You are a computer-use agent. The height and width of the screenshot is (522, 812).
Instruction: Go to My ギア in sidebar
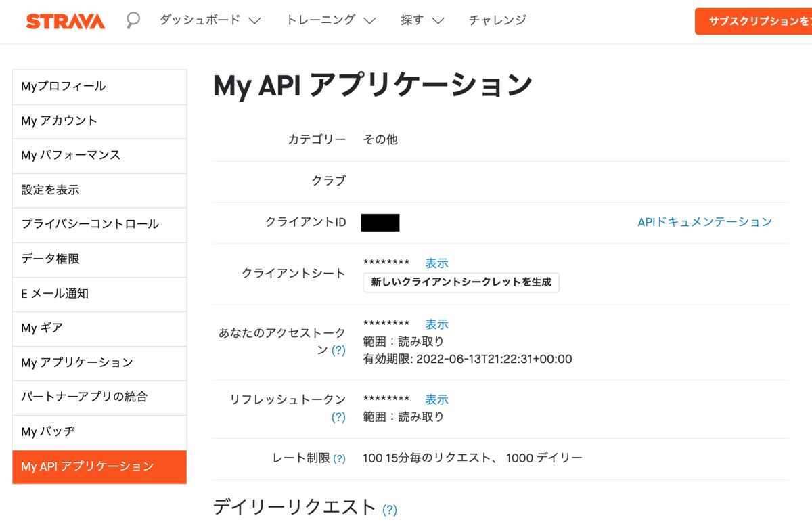(x=99, y=328)
